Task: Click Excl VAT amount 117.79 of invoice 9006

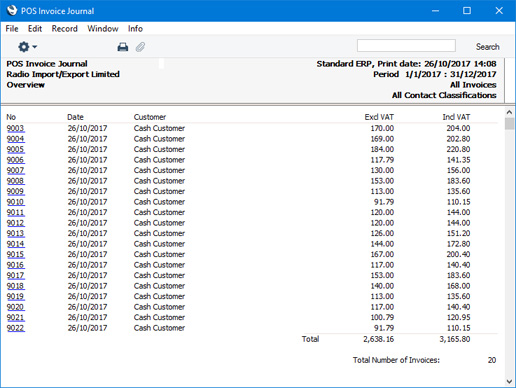Action: [382, 160]
